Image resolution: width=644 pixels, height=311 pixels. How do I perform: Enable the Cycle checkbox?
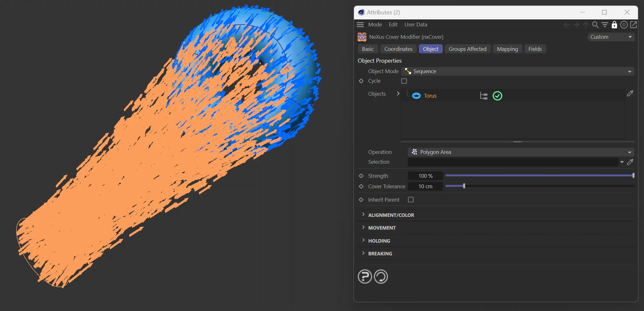click(404, 81)
